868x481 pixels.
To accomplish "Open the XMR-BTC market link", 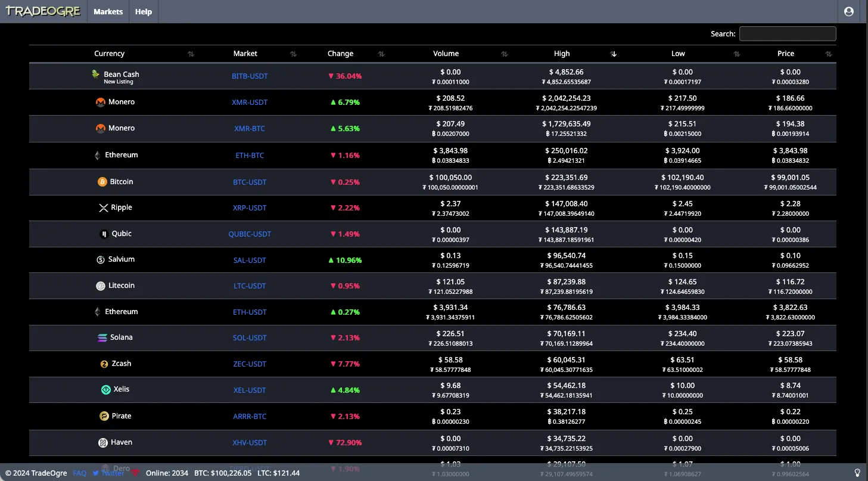I will click(x=250, y=129).
